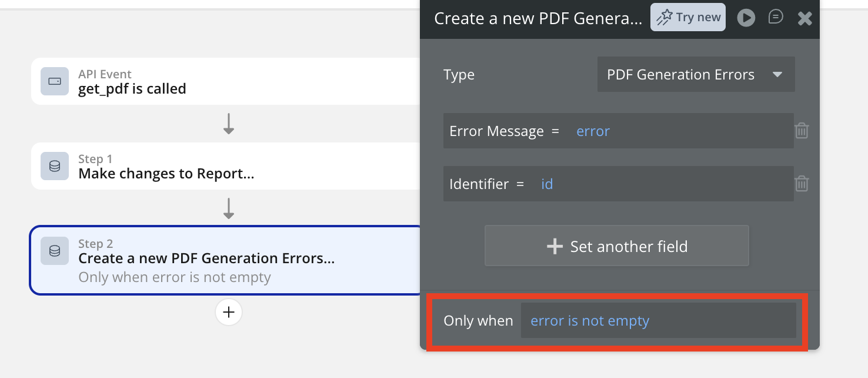Click the 'Identifier' label
This screenshot has width=868, height=378.
(479, 184)
